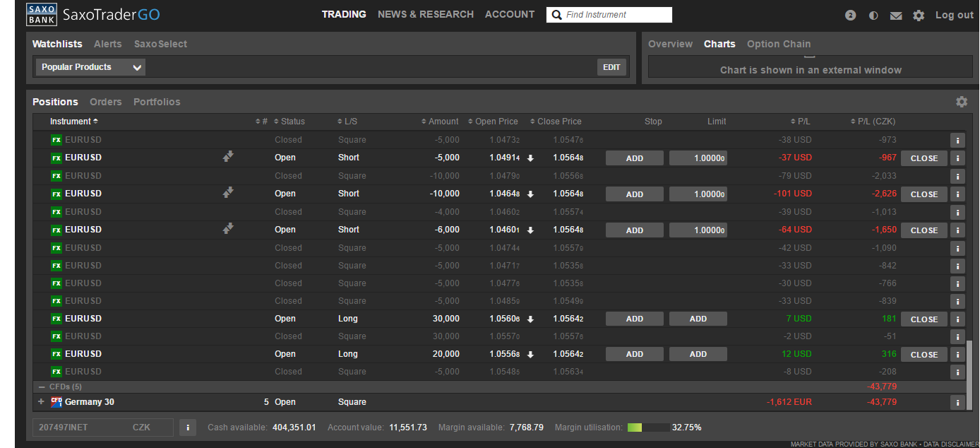Click the Positions panel settings gear
The image size is (980, 448).
[962, 102]
